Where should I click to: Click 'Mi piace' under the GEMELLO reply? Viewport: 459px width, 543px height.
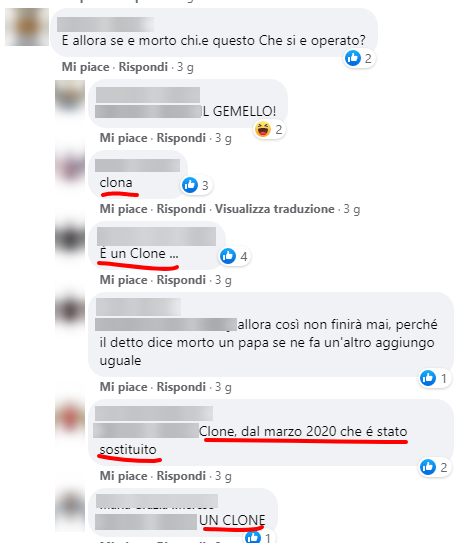124,138
